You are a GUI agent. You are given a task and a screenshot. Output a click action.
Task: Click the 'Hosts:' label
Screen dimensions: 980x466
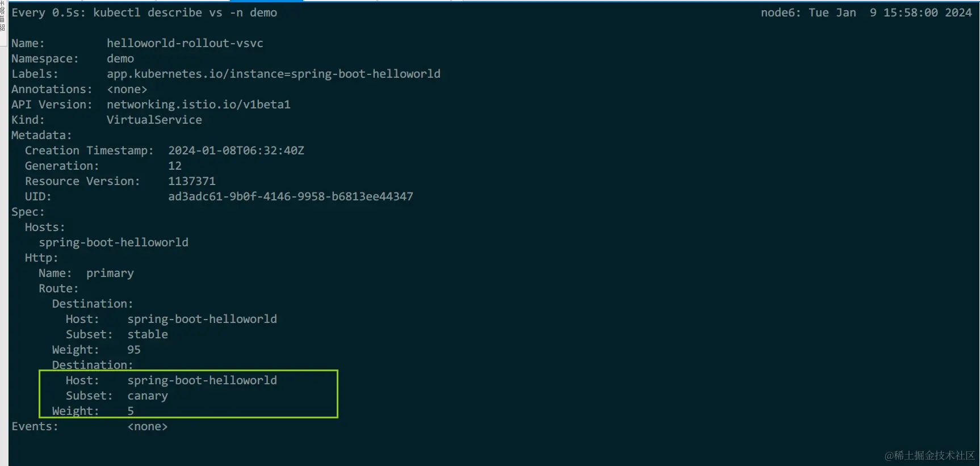click(x=45, y=227)
